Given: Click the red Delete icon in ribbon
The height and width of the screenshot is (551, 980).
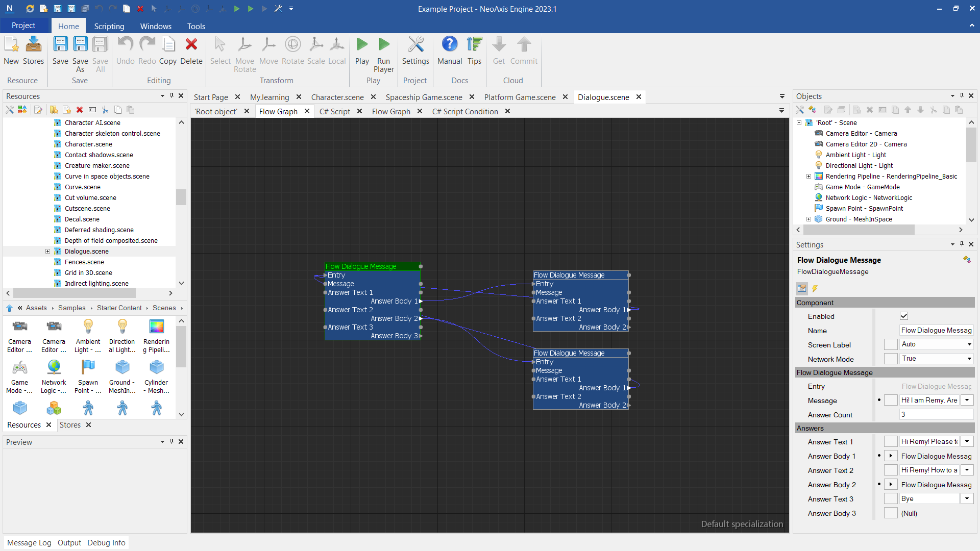Looking at the screenshot, I should pyautogui.click(x=191, y=45).
